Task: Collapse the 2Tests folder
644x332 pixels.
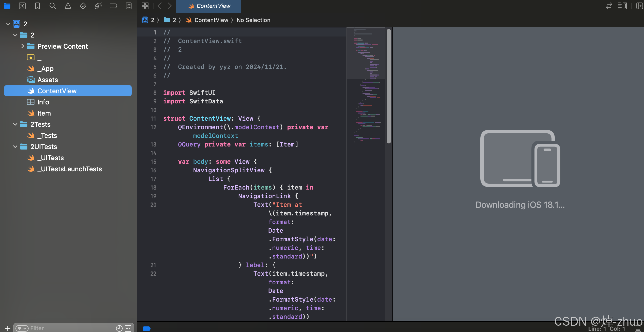Action: 15,124
